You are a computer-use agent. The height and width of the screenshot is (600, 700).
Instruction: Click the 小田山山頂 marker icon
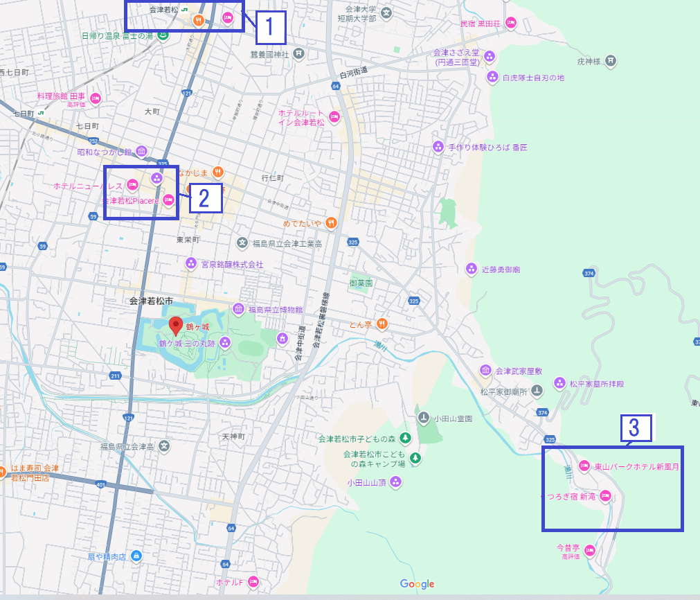point(395,482)
